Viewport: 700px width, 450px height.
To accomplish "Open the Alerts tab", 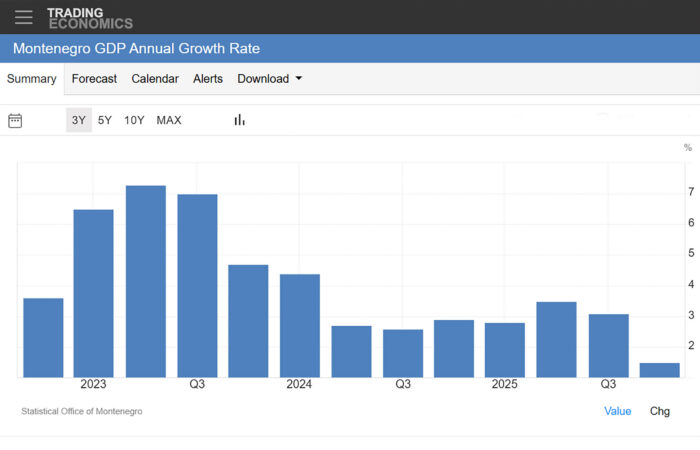I will [208, 79].
